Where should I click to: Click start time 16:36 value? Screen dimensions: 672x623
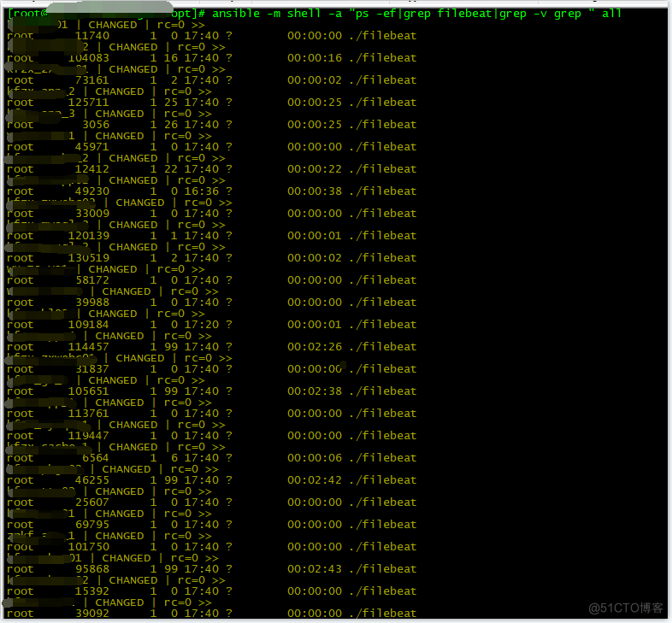(x=202, y=191)
